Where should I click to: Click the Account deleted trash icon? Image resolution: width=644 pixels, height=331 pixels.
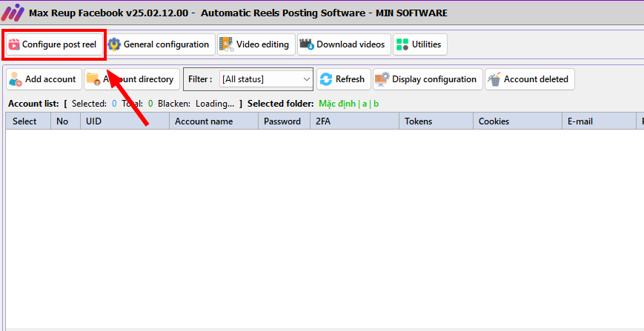pyautogui.click(x=494, y=79)
